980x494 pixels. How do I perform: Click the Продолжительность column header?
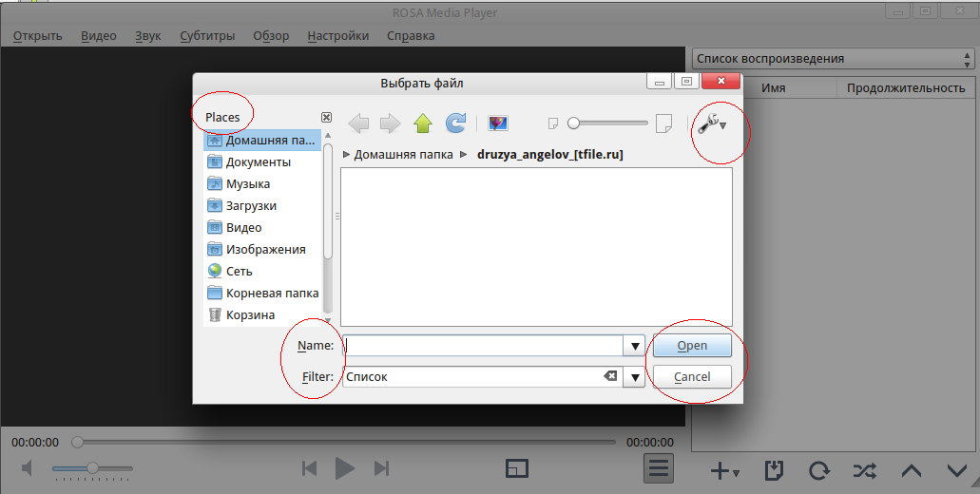click(x=906, y=88)
